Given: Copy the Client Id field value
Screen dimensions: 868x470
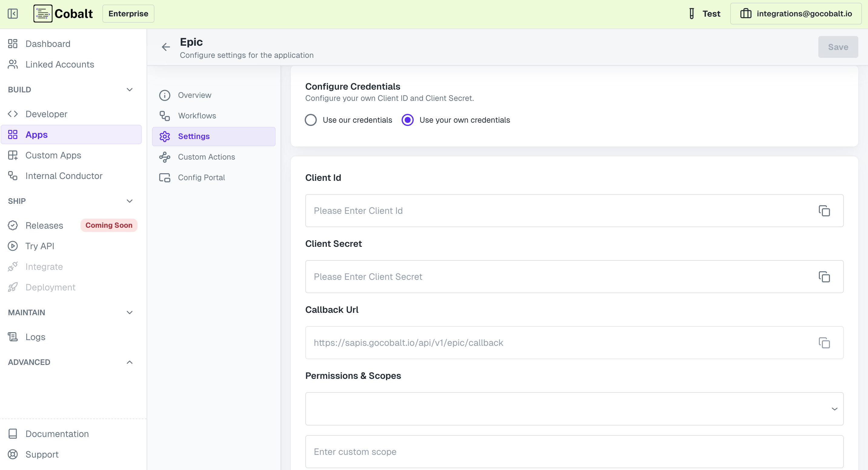Looking at the screenshot, I should pos(824,210).
